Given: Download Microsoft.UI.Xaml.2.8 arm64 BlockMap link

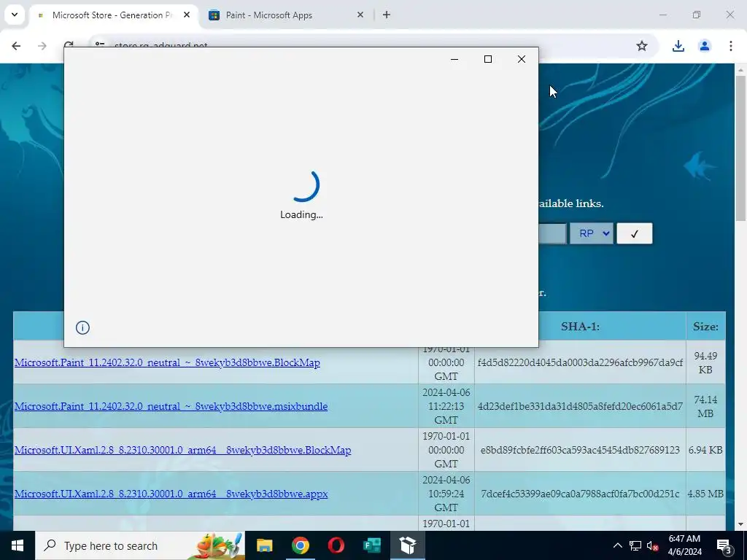Looking at the screenshot, I should tap(182, 450).
